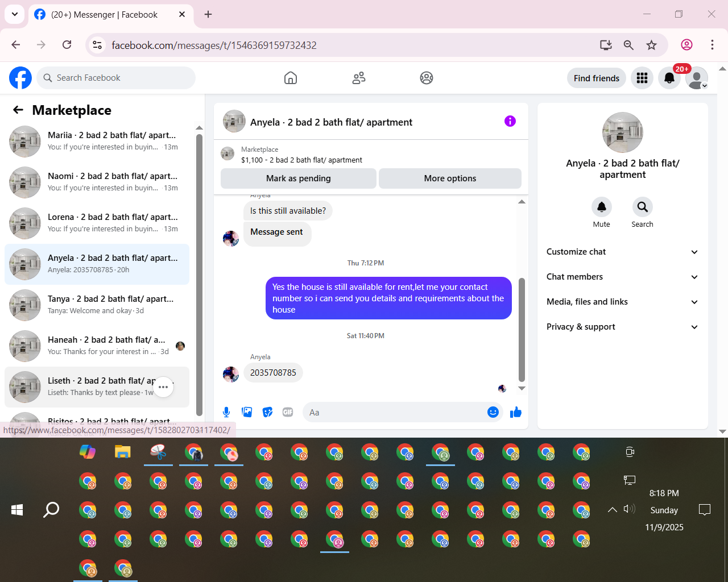Screen dimensions: 728x582
Task: Click the listing photo in right panel
Action: coord(623,132)
